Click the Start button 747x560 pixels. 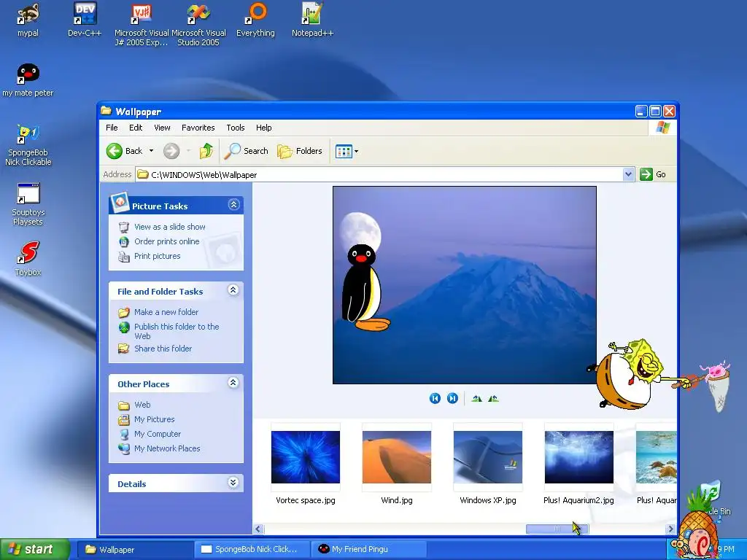tap(35, 549)
